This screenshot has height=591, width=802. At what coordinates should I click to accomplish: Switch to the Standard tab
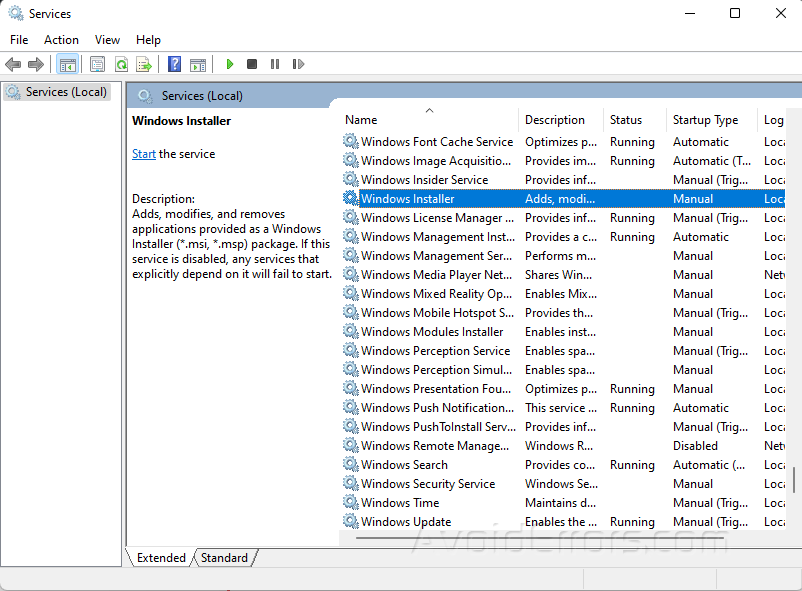224,558
